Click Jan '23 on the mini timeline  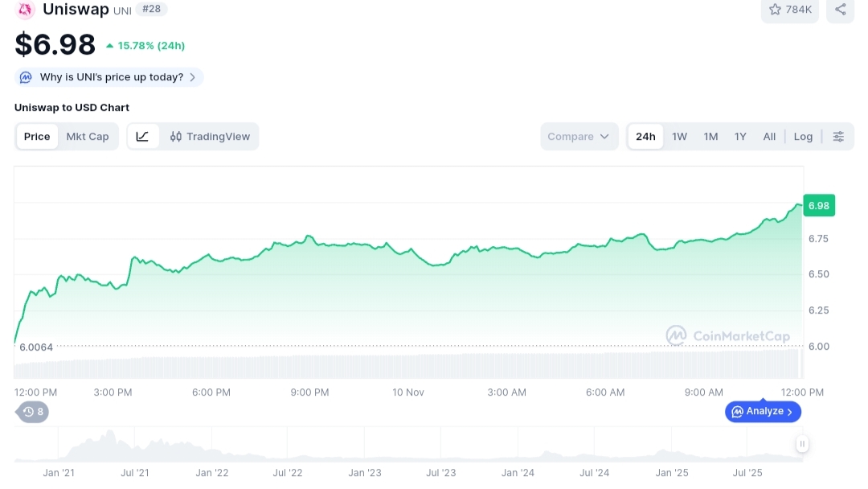point(365,472)
